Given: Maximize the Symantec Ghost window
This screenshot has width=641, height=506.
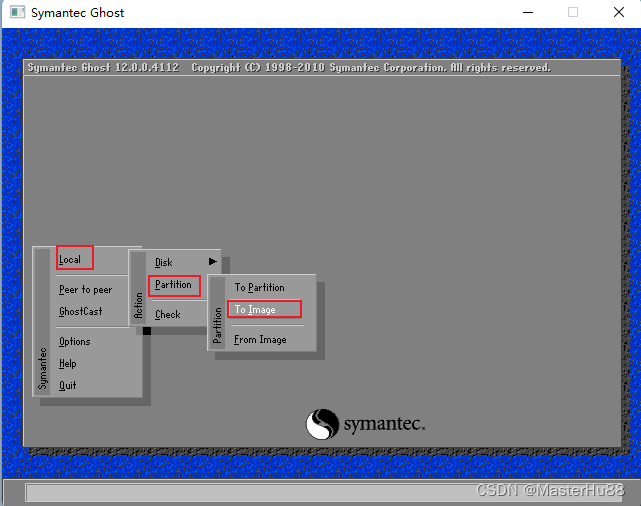Looking at the screenshot, I should 573,12.
